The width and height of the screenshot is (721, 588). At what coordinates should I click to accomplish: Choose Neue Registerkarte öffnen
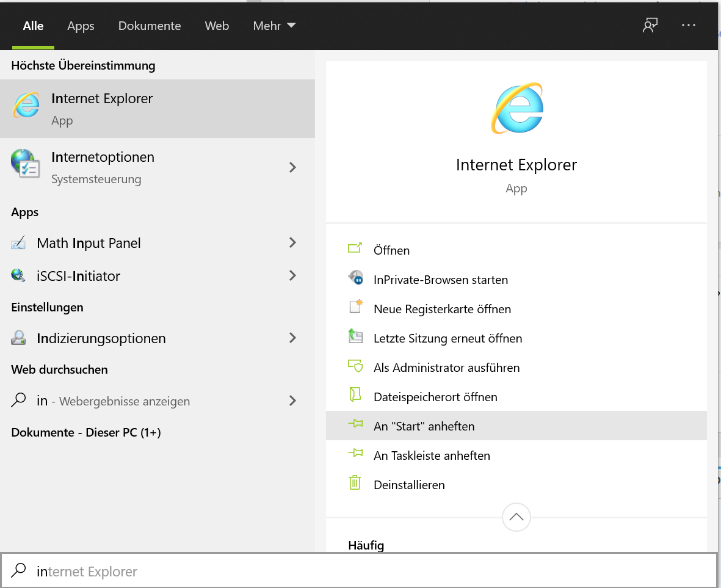click(x=516, y=309)
